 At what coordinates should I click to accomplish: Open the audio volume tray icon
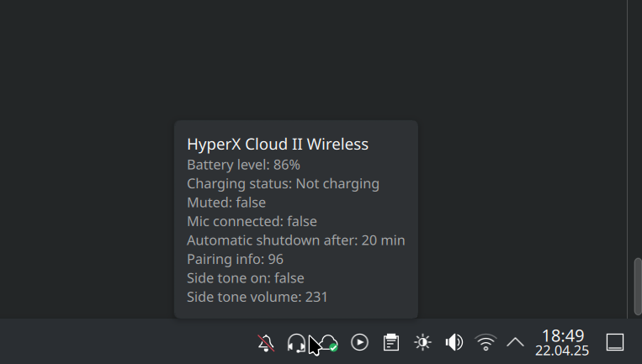454,342
